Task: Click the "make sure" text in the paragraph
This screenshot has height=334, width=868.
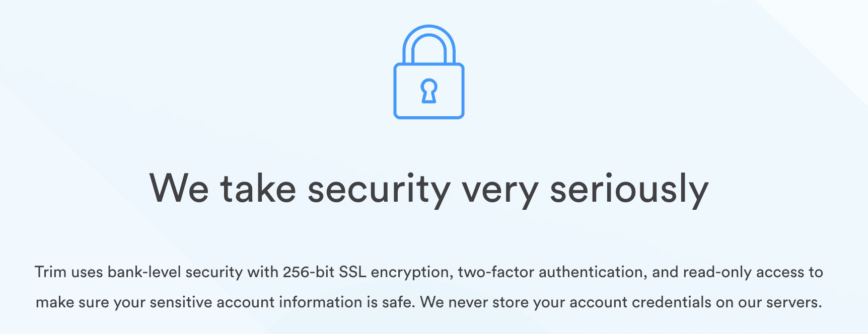Action: 73,302
